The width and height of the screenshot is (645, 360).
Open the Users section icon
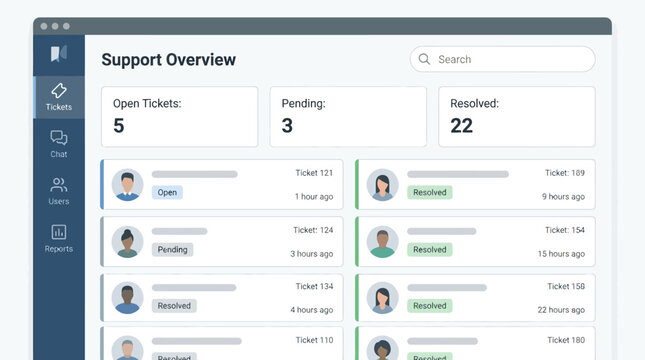[59, 185]
